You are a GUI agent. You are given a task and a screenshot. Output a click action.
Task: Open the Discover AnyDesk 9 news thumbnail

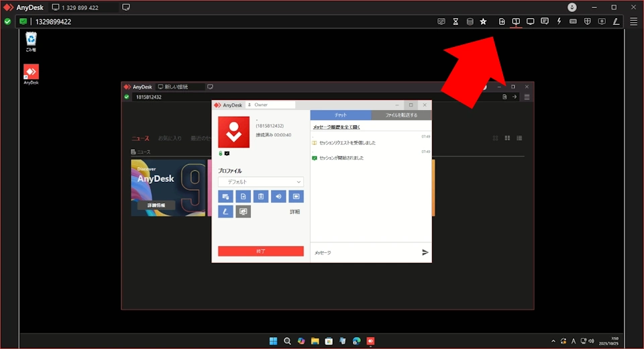pos(168,187)
